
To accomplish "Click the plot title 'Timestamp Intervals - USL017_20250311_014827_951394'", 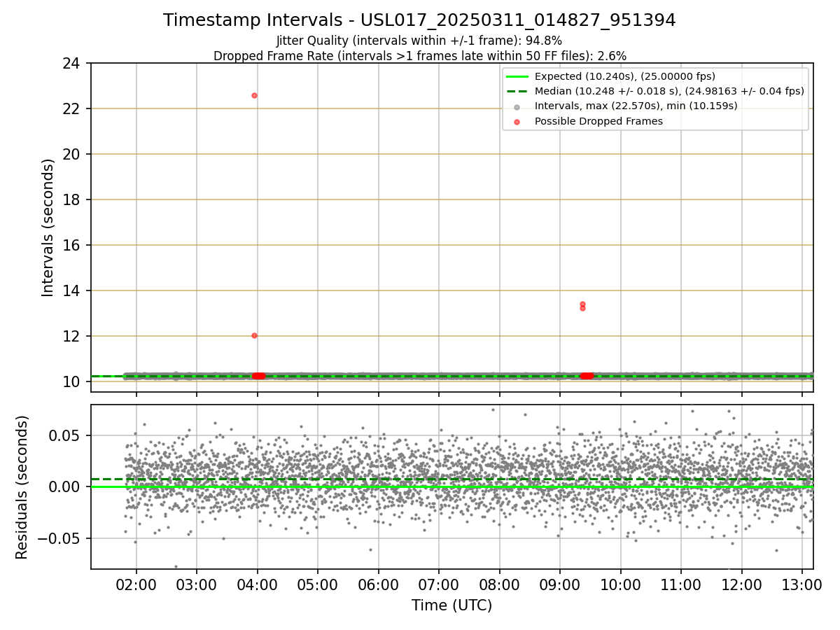I will coord(419,20).
